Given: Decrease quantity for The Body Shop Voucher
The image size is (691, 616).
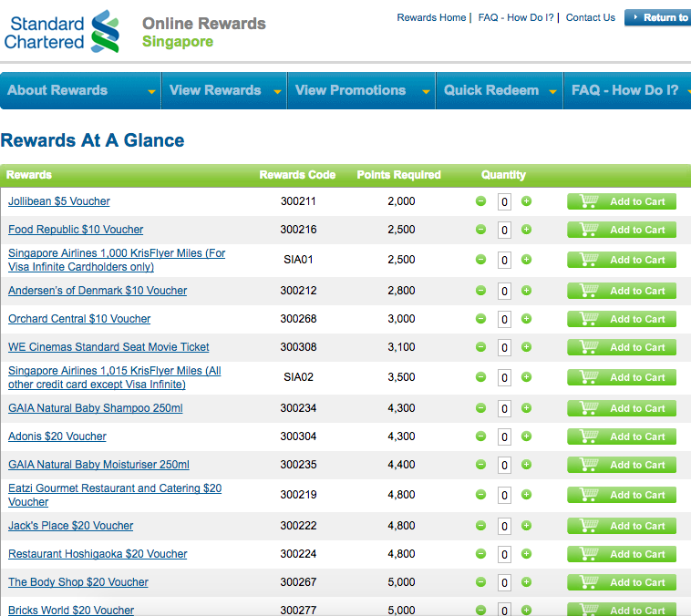Looking at the screenshot, I should click(x=480, y=582).
